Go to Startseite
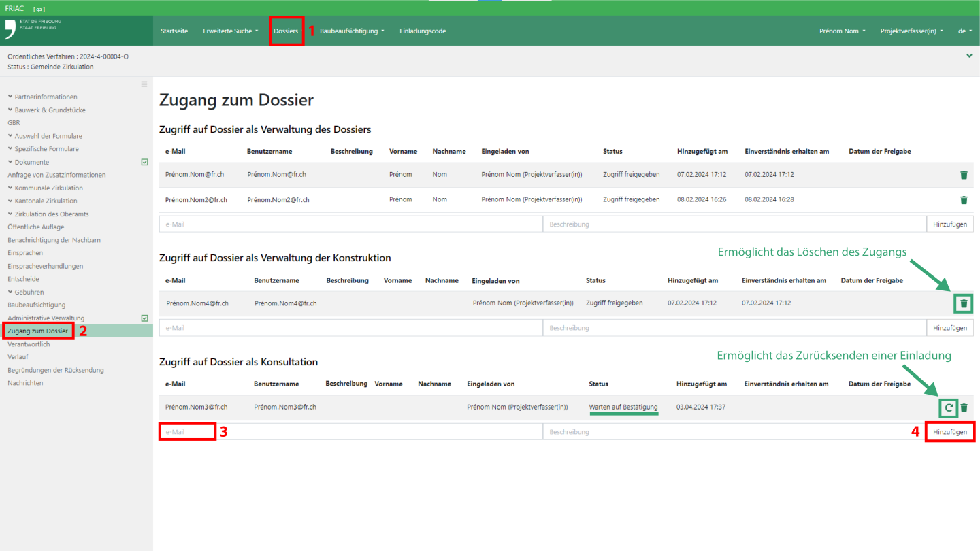The width and height of the screenshot is (980, 551). pyautogui.click(x=174, y=31)
